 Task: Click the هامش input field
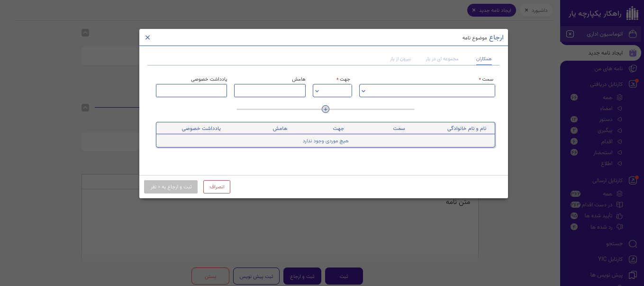(x=270, y=91)
